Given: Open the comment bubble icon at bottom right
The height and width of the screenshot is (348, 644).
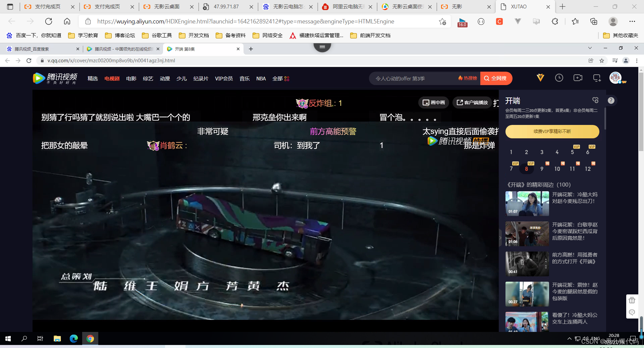Looking at the screenshot, I should tap(632, 312).
